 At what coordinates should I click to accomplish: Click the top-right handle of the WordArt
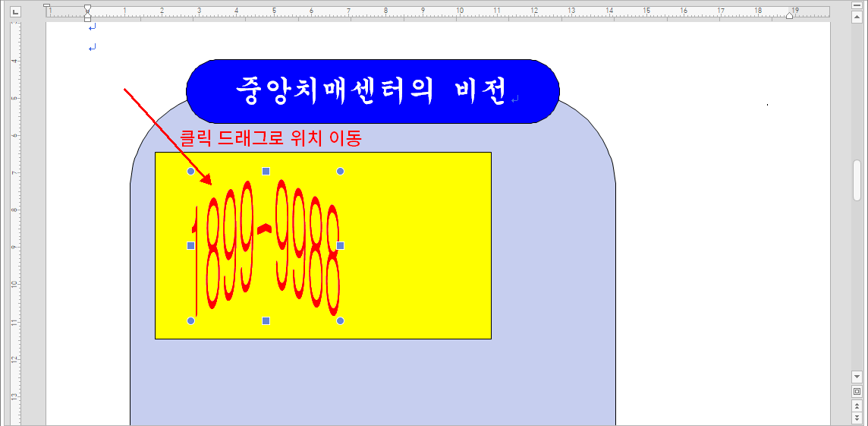click(341, 171)
